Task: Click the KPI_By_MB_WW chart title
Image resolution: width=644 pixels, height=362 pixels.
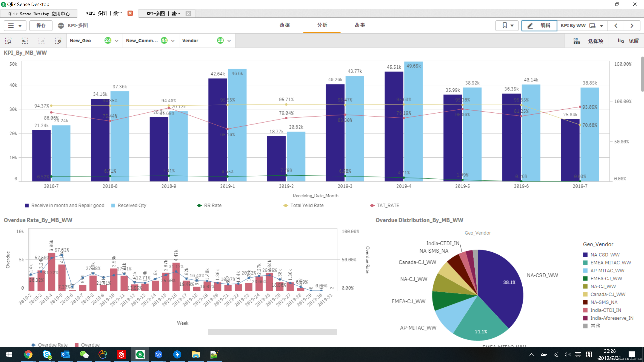Action: tap(25, 53)
